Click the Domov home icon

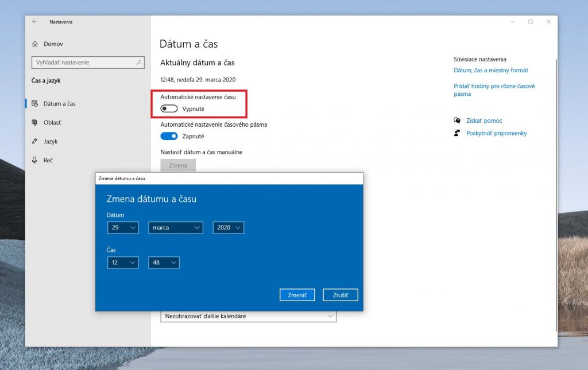tap(35, 44)
